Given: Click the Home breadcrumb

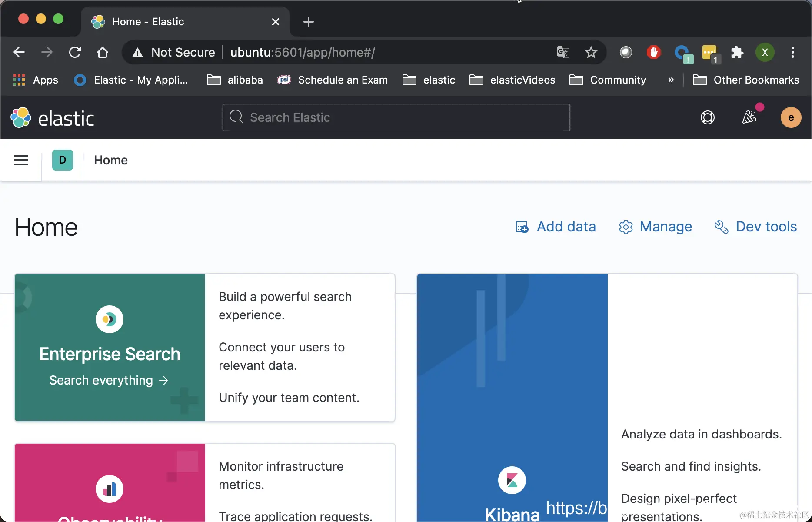Looking at the screenshot, I should pos(111,160).
